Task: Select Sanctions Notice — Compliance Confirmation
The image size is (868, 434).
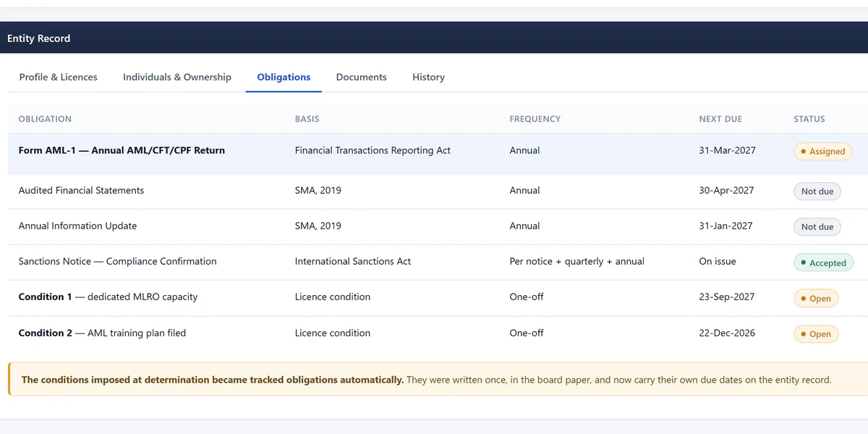Action: 117,261
